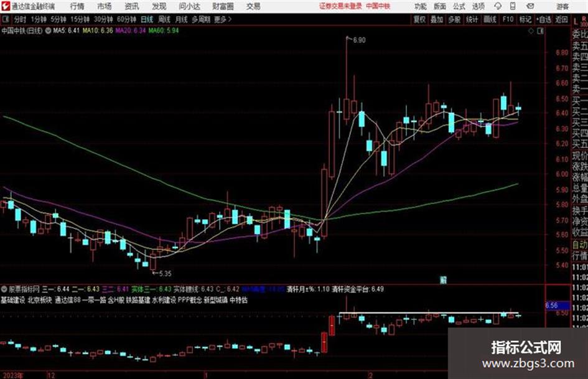Click the 画线 draw line toolbar button

[490, 19]
